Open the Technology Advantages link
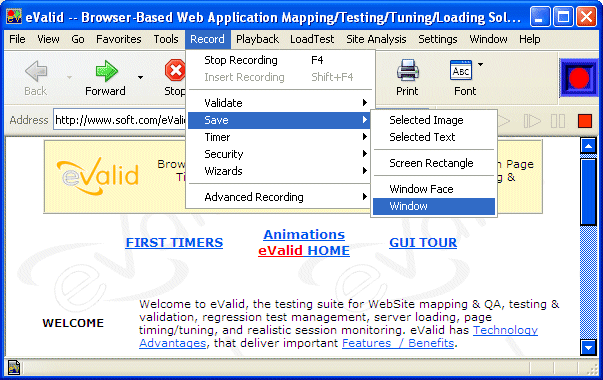This screenshot has height=380, width=603. pyautogui.click(x=505, y=330)
